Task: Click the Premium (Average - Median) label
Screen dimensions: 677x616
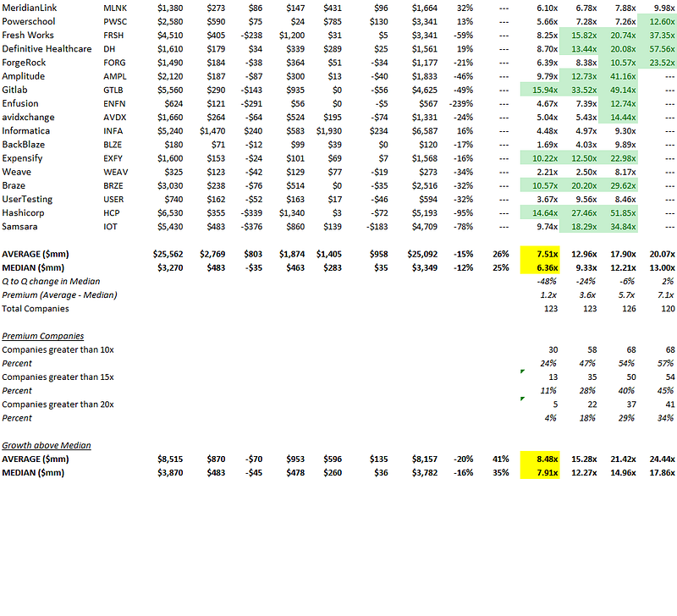Action: pyautogui.click(x=59, y=294)
